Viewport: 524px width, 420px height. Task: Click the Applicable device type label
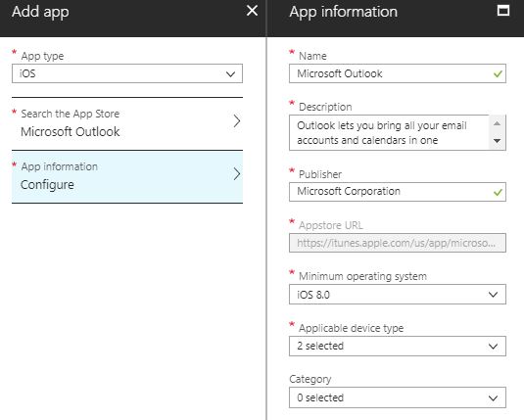(352, 328)
